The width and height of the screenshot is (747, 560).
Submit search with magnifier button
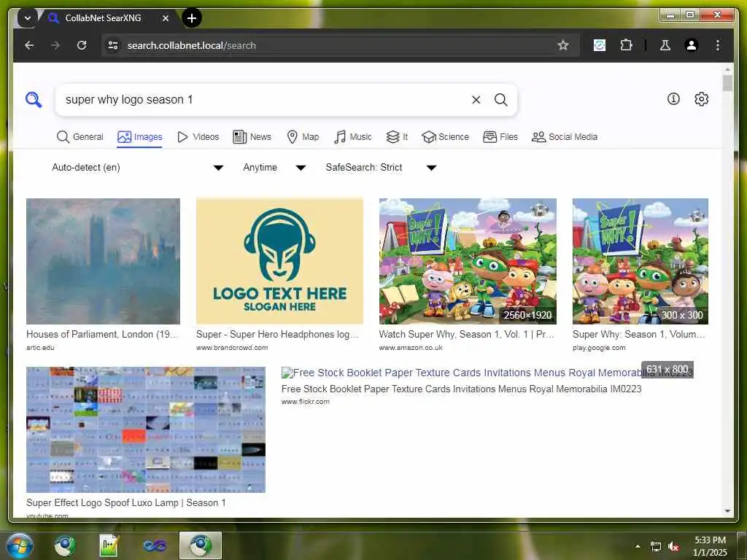click(x=500, y=99)
